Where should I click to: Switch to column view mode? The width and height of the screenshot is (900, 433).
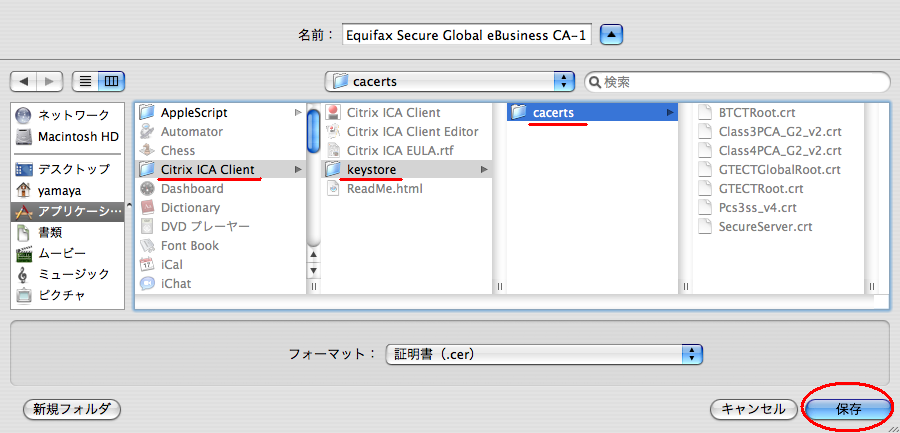(x=111, y=82)
